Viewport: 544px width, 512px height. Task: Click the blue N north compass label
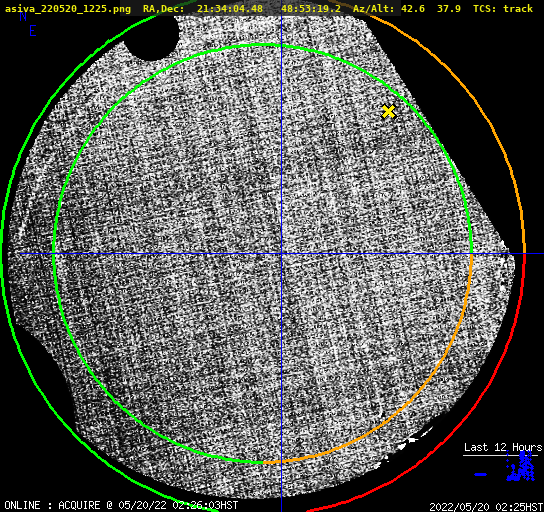pos(23,16)
